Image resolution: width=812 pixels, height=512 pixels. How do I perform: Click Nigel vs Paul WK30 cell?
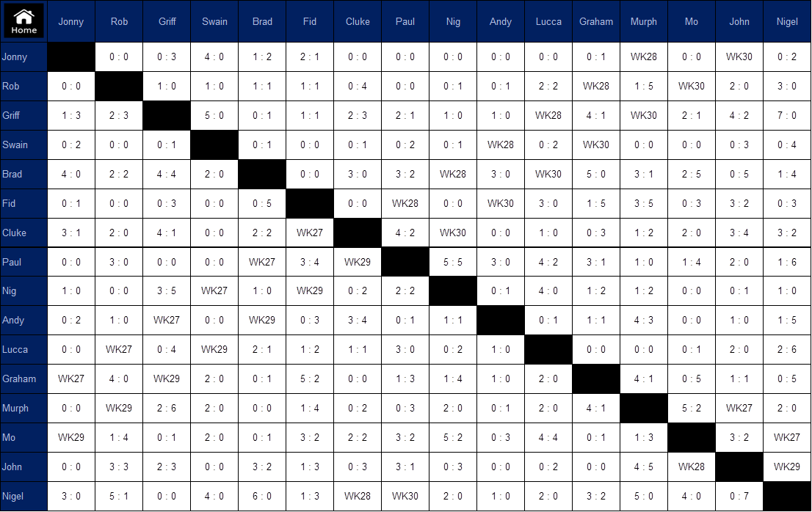point(405,496)
